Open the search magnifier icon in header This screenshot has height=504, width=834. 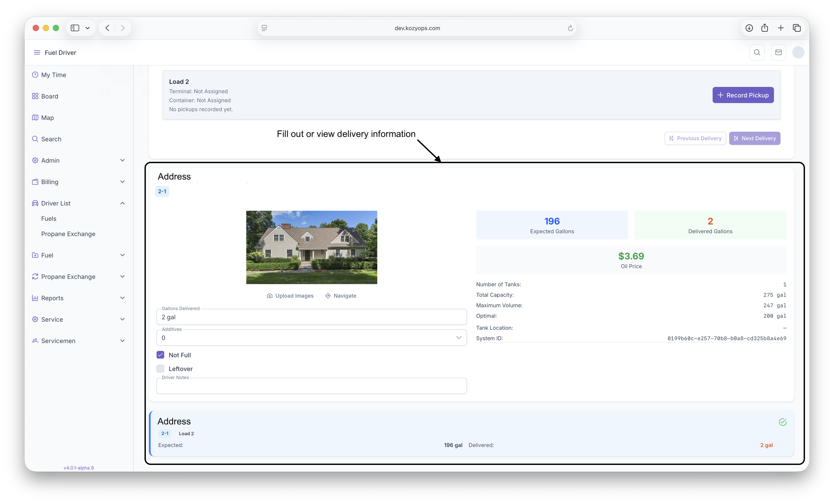pos(757,52)
